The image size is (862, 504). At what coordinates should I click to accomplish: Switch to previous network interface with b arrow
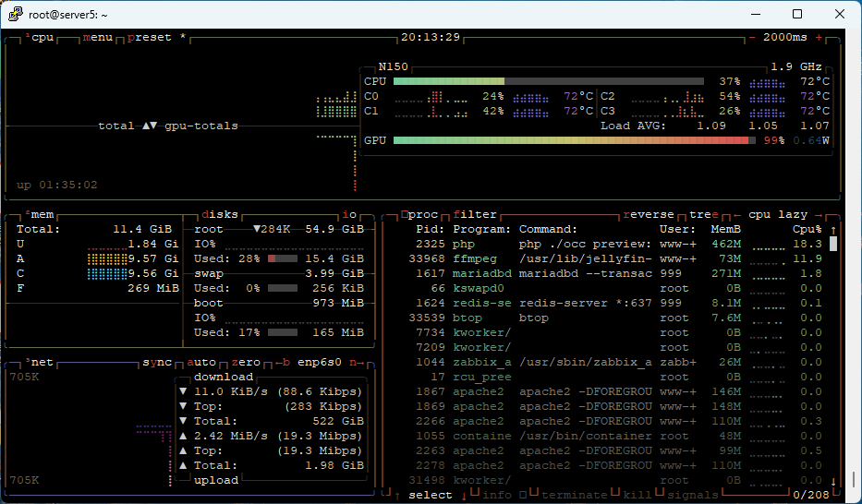click(x=283, y=363)
